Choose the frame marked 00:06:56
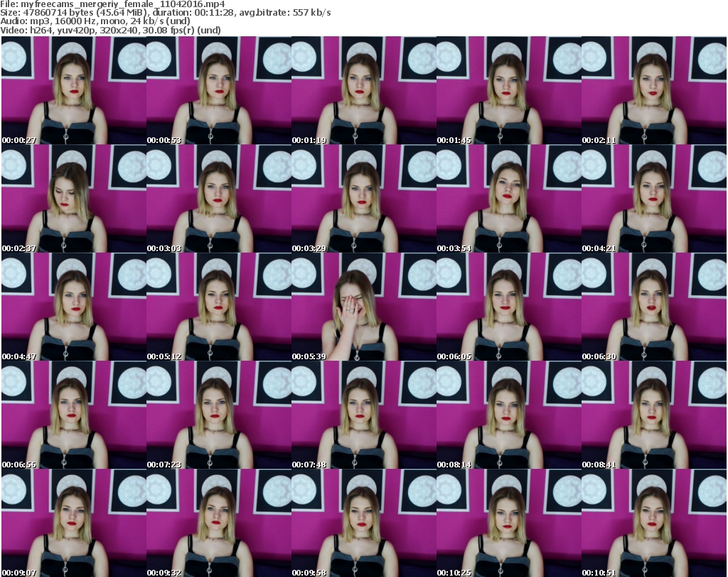 (74, 415)
